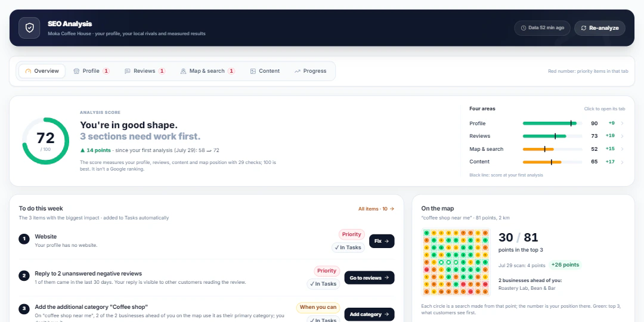Click the red badge on Map & search tab
The width and height of the screenshot is (644, 322).
tap(231, 71)
